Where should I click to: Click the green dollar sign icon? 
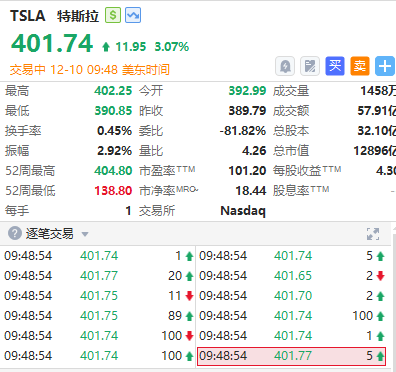click(x=113, y=15)
